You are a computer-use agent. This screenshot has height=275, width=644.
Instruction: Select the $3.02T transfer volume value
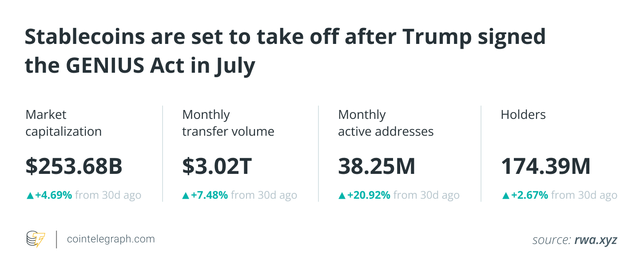(x=217, y=166)
